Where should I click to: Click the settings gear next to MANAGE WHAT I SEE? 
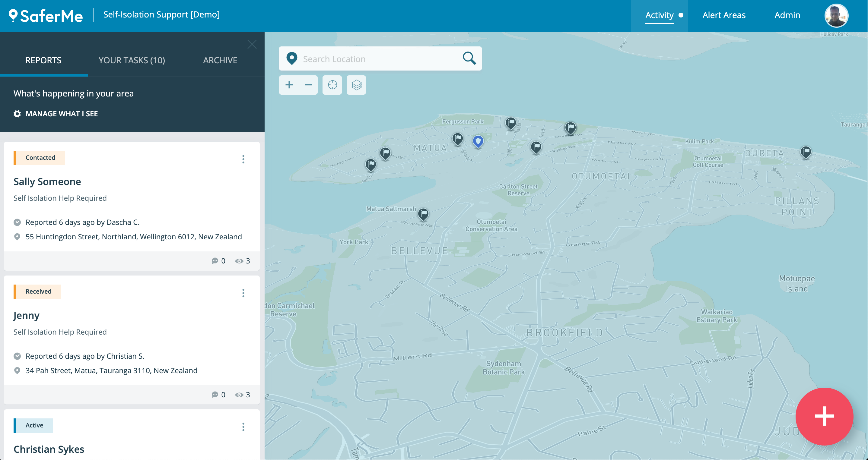click(x=17, y=114)
